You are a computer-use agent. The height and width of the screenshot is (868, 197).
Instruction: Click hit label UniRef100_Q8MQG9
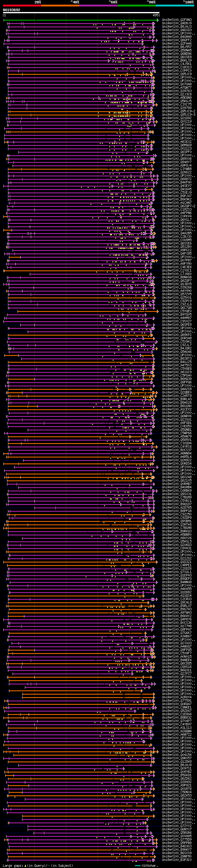pyautogui.click(x=177, y=145)
